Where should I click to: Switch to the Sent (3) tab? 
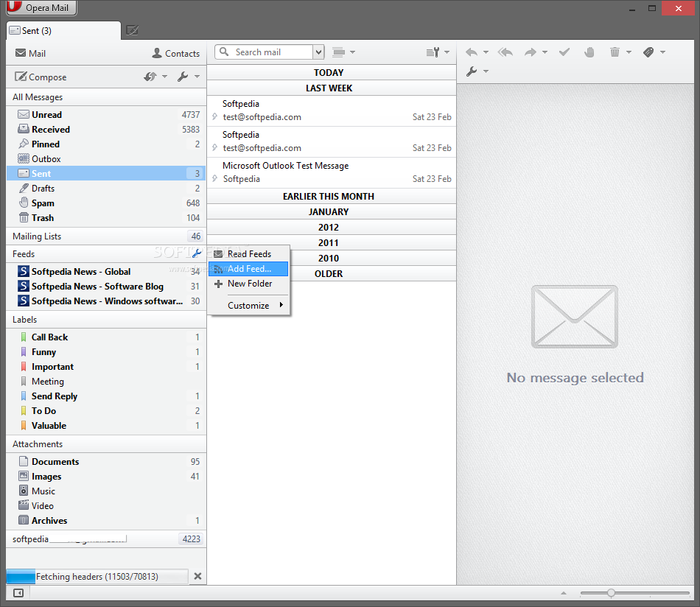[64, 30]
